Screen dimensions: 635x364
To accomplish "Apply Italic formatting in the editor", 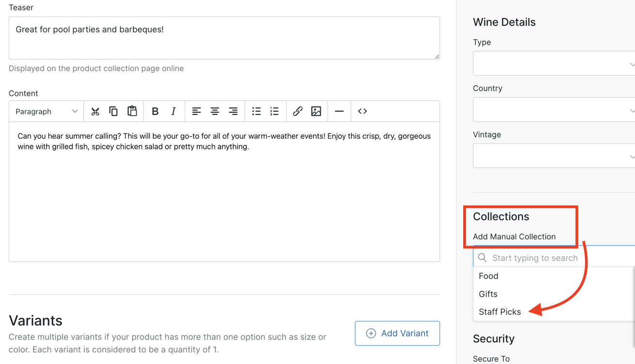I will (x=173, y=111).
